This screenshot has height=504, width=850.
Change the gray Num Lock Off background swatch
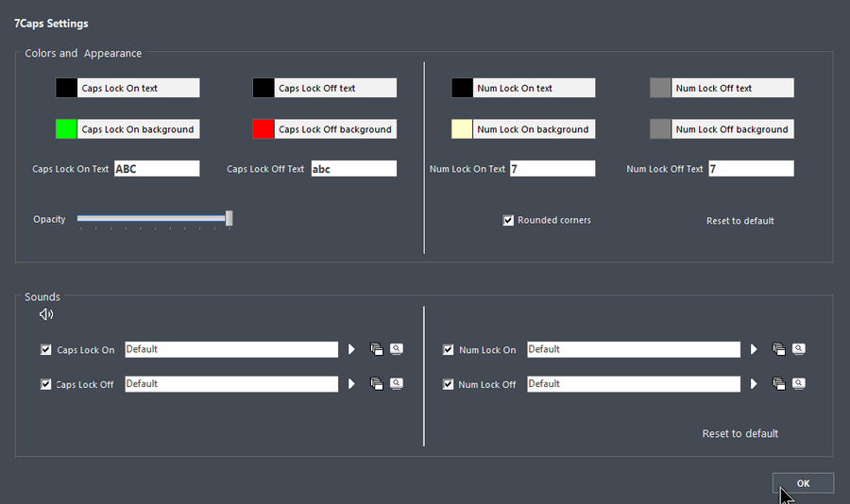click(x=660, y=129)
